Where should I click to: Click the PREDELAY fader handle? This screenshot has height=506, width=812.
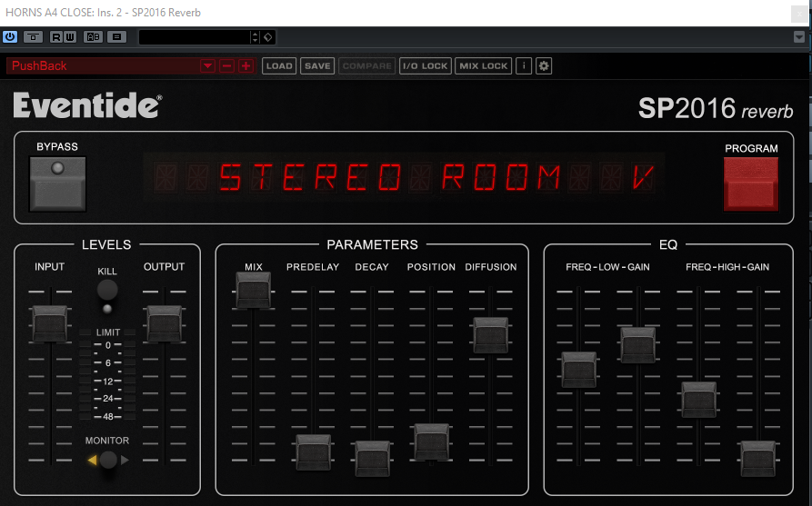pyautogui.click(x=314, y=452)
